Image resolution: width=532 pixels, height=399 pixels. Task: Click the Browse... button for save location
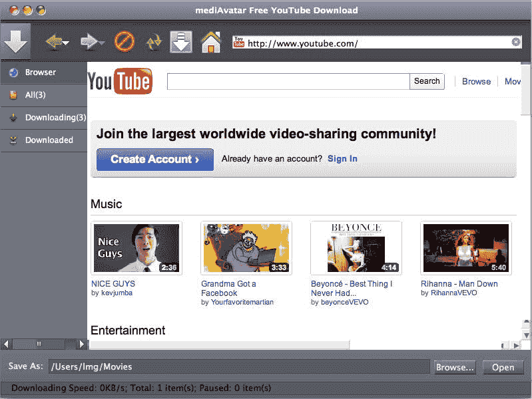point(455,368)
